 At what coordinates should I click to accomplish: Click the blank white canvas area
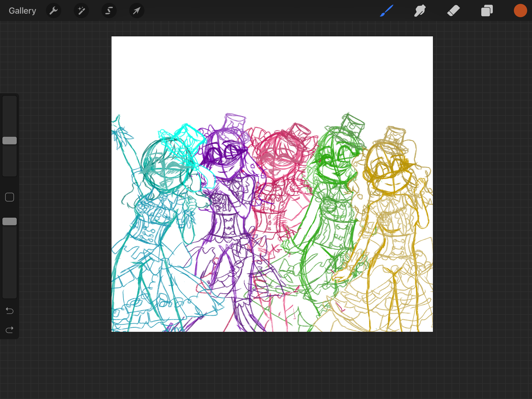point(272,72)
